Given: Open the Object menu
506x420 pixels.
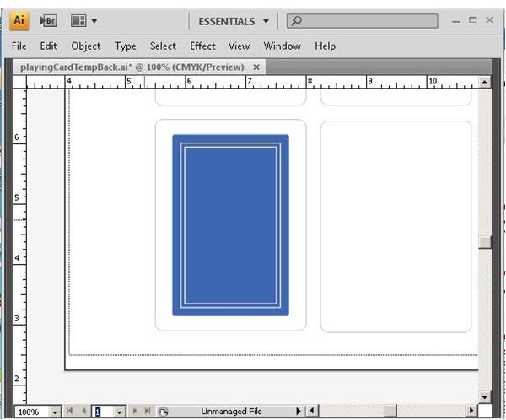Looking at the screenshot, I should [86, 46].
